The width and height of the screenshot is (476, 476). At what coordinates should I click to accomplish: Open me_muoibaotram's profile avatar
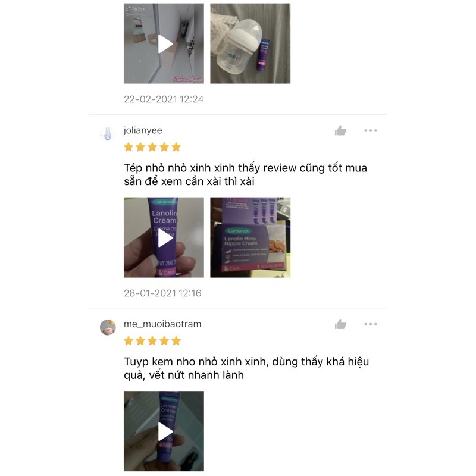(x=108, y=327)
